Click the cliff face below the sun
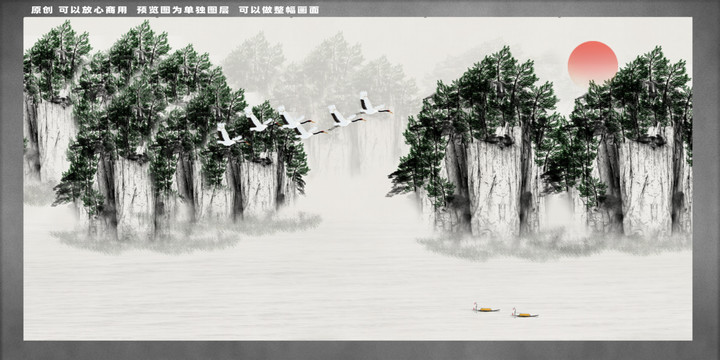Screen dimensions: 720x360 tap(643, 184)
